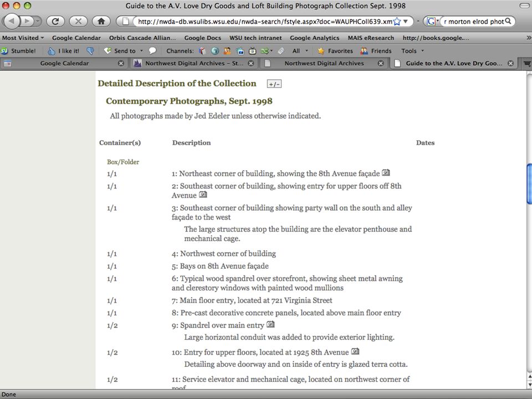532x399 pixels.
Task: Open photo icon for item 10 Entry
Action: tap(355, 351)
